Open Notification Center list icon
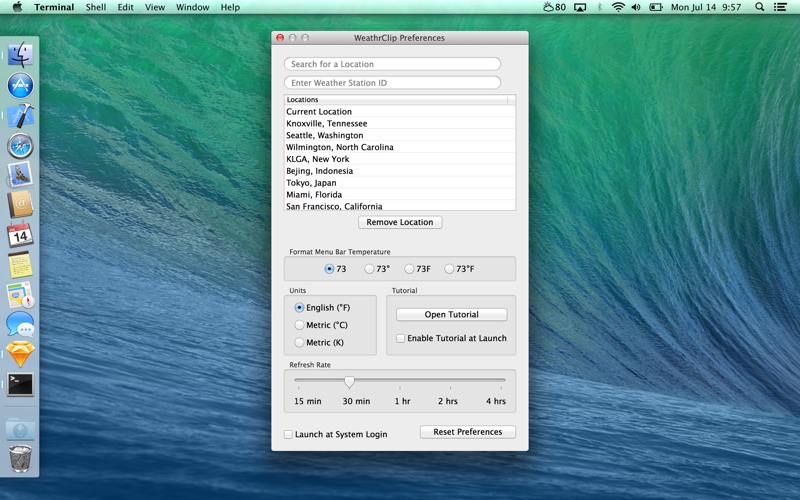The image size is (800, 500). click(780, 7)
